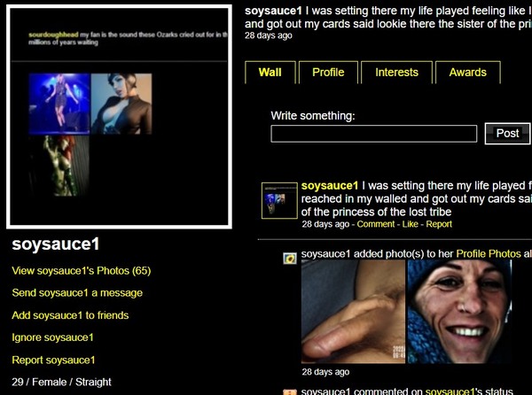Go to the Awards tab

click(467, 72)
